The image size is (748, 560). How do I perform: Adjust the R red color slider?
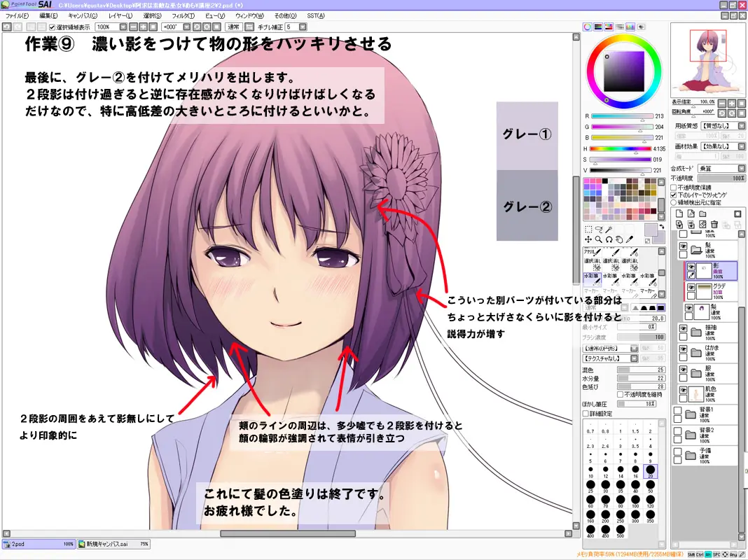point(622,115)
